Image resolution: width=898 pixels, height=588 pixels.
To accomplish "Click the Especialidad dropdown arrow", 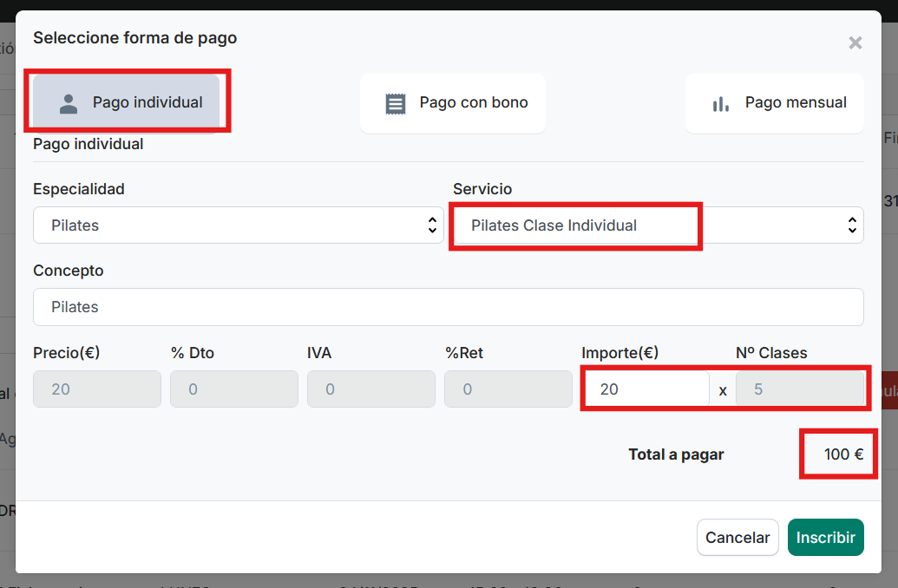I will coord(432,225).
